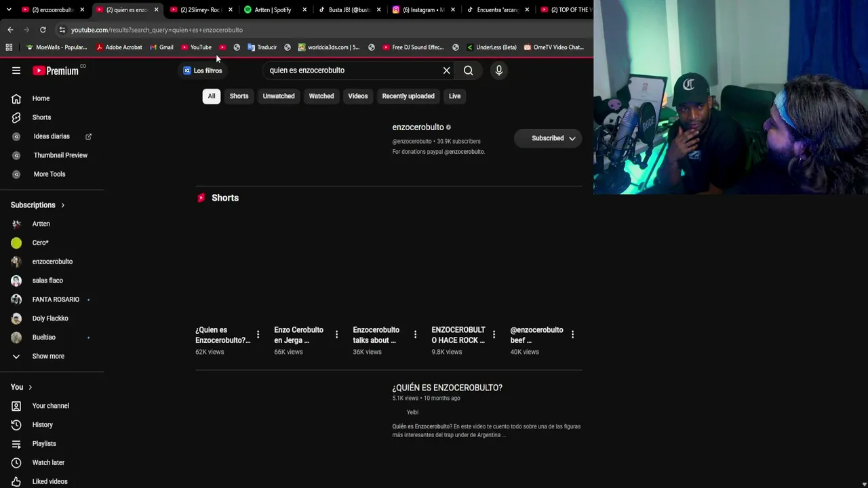The image size is (868, 488).
Task: Select the Live filter chip
Action: [x=454, y=96]
